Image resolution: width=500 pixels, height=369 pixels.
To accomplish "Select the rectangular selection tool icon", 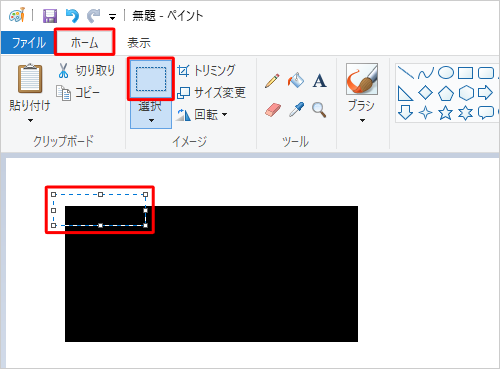I will [151, 79].
